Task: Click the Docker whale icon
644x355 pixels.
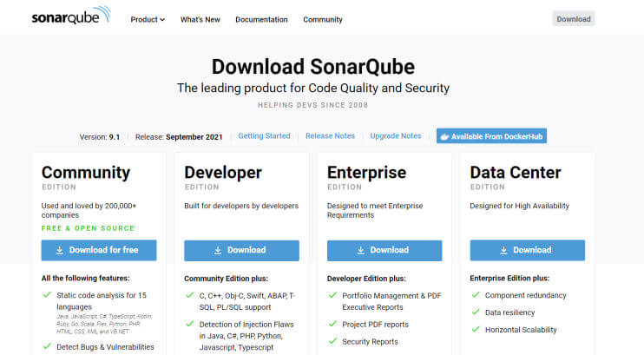Action: [444, 137]
